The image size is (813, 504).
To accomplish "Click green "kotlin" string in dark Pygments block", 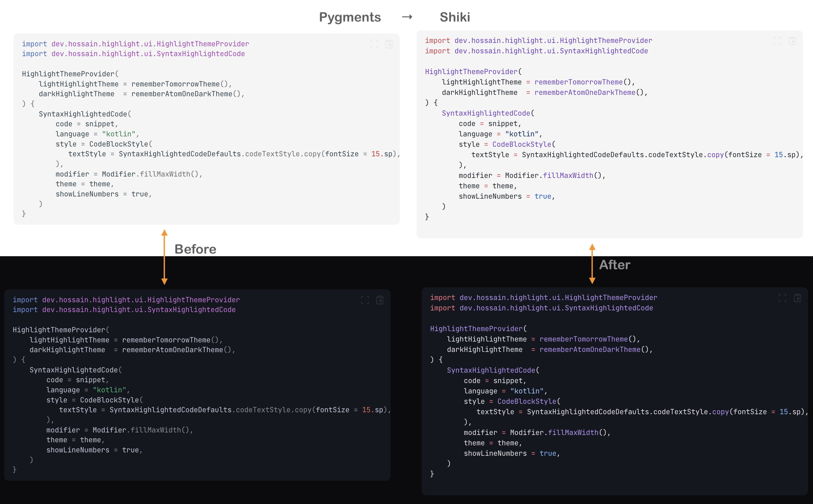I will tap(109, 390).
